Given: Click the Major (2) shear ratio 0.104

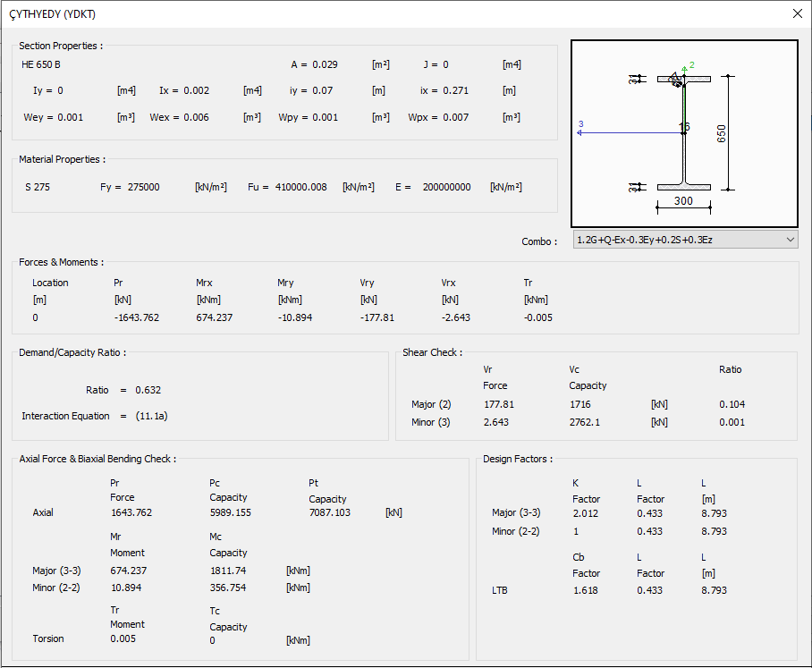Looking at the screenshot, I should coord(732,404).
